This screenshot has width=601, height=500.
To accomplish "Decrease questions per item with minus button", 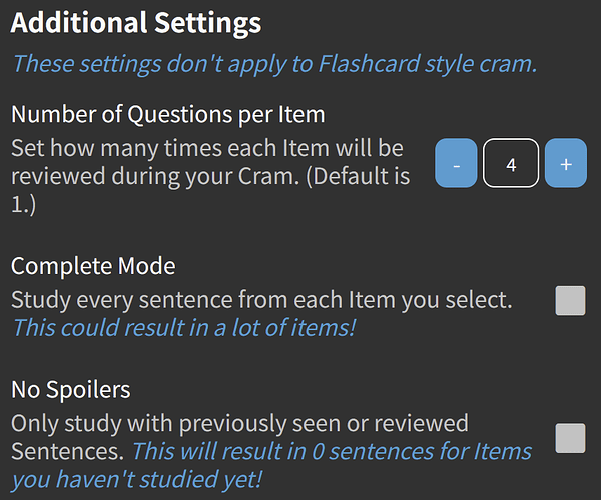I will [x=457, y=164].
